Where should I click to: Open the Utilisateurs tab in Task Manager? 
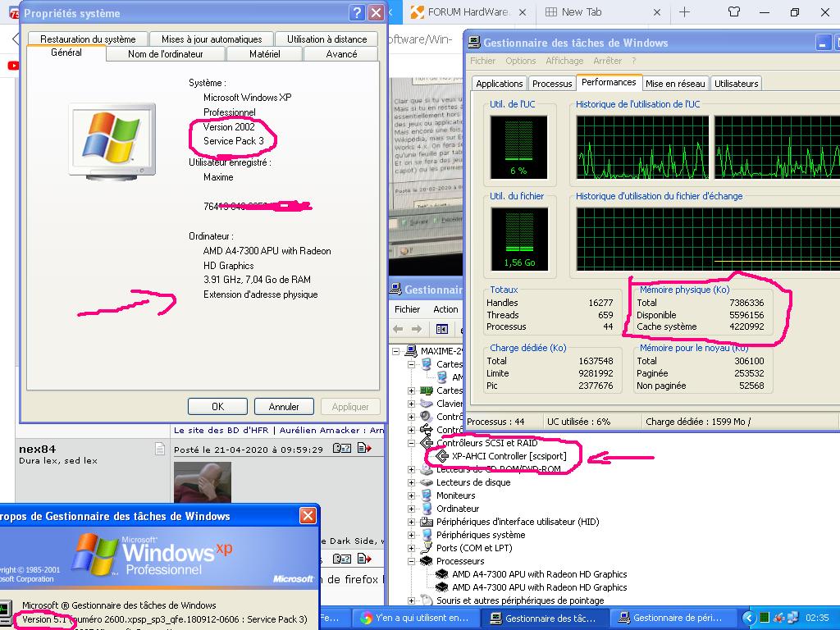pos(736,84)
